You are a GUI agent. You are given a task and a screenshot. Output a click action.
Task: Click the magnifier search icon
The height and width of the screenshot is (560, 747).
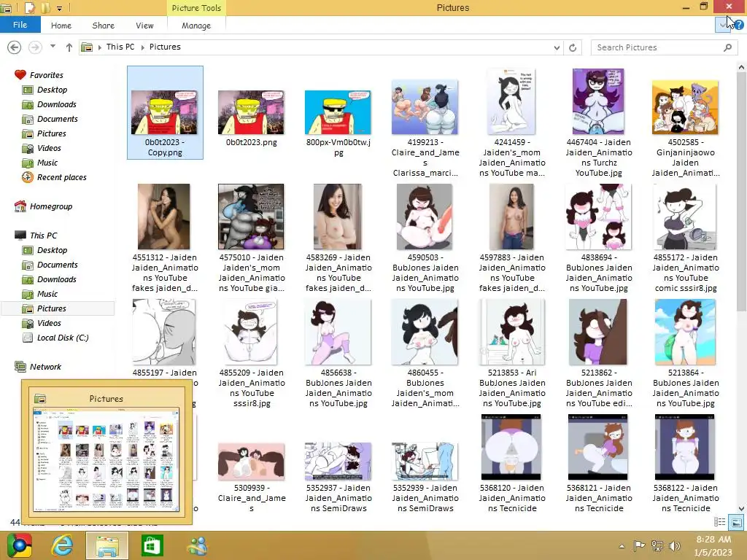[727, 47]
